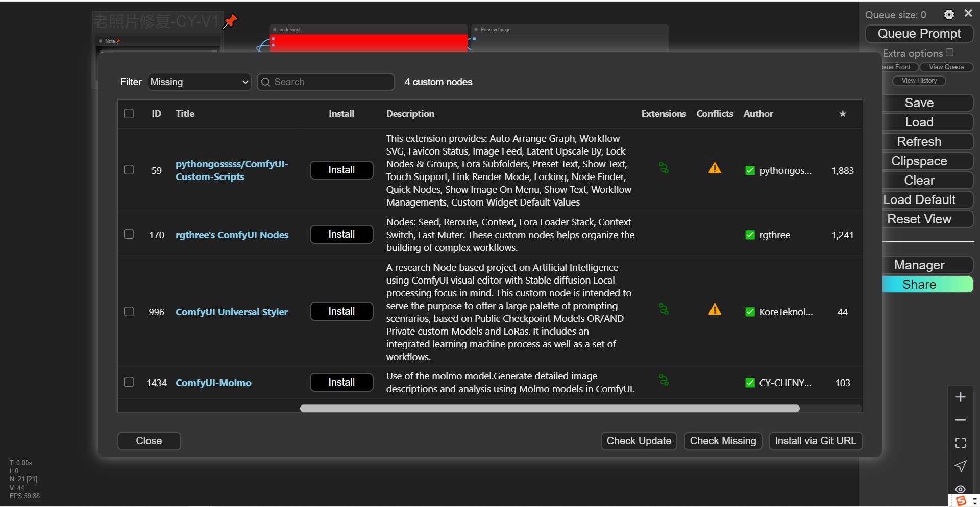Click the Reset View button

pyautogui.click(x=927, y=219)
